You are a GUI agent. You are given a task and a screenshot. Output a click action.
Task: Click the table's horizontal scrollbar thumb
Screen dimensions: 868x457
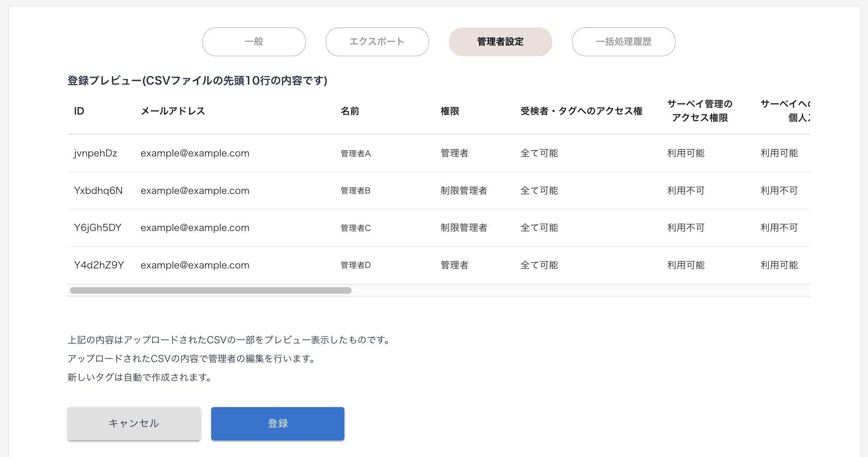coord(210,291)
